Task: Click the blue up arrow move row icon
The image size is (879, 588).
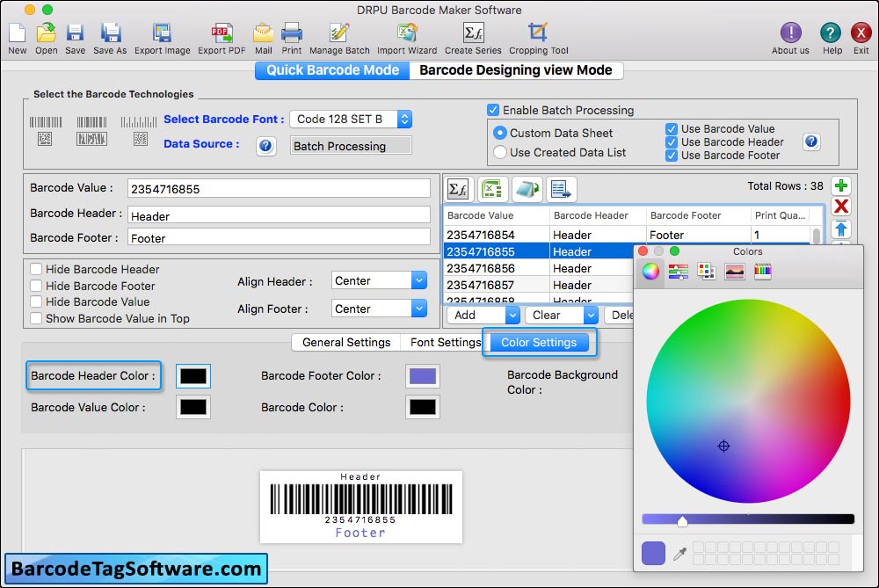Action: (841, 229)
